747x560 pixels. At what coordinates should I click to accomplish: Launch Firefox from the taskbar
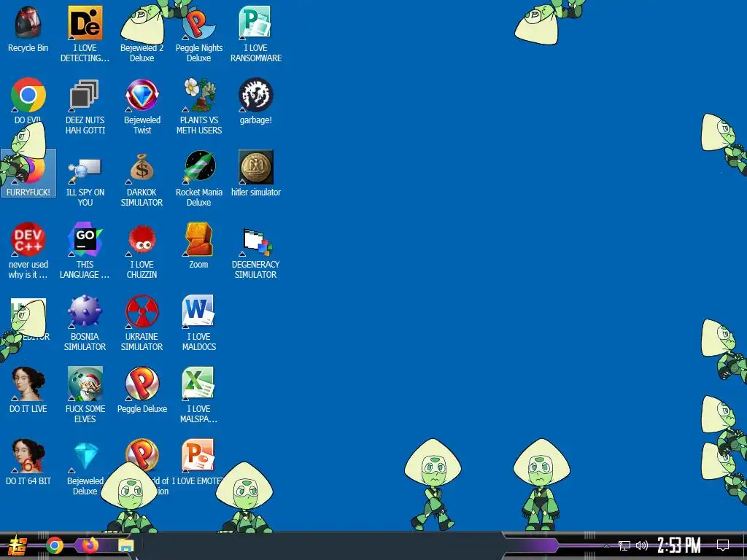coord(90,545)
